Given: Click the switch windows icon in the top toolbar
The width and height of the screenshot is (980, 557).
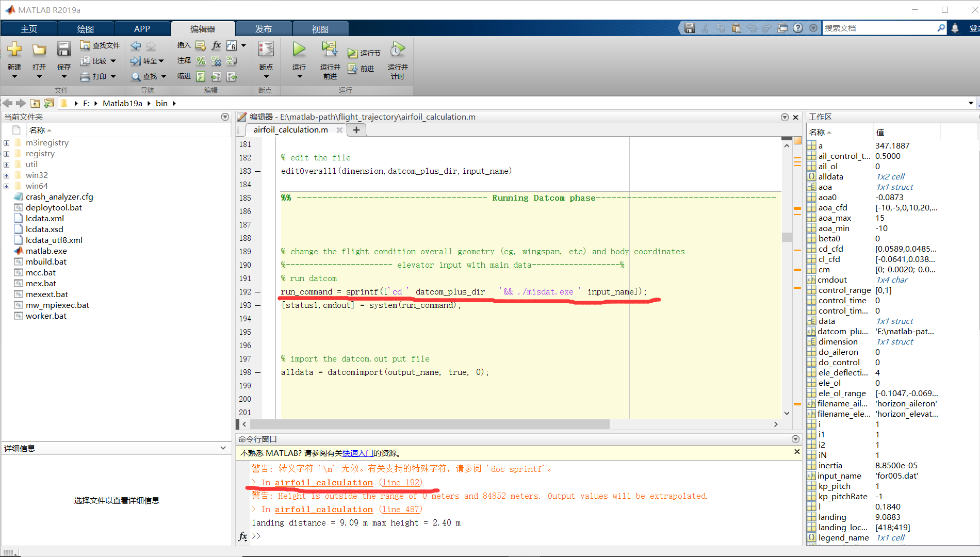Looking at the screenshot, I should click(x=782, y=28).
